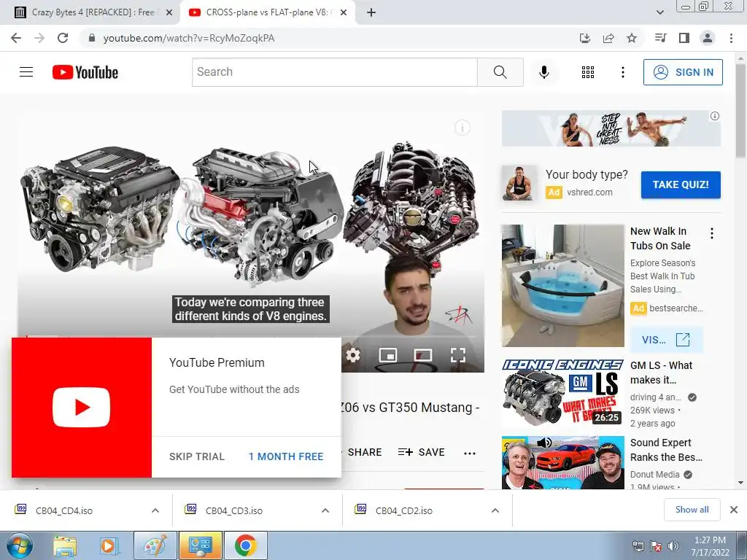
Task: Open the tab search dropdown arrow
Action: (659, 12)
